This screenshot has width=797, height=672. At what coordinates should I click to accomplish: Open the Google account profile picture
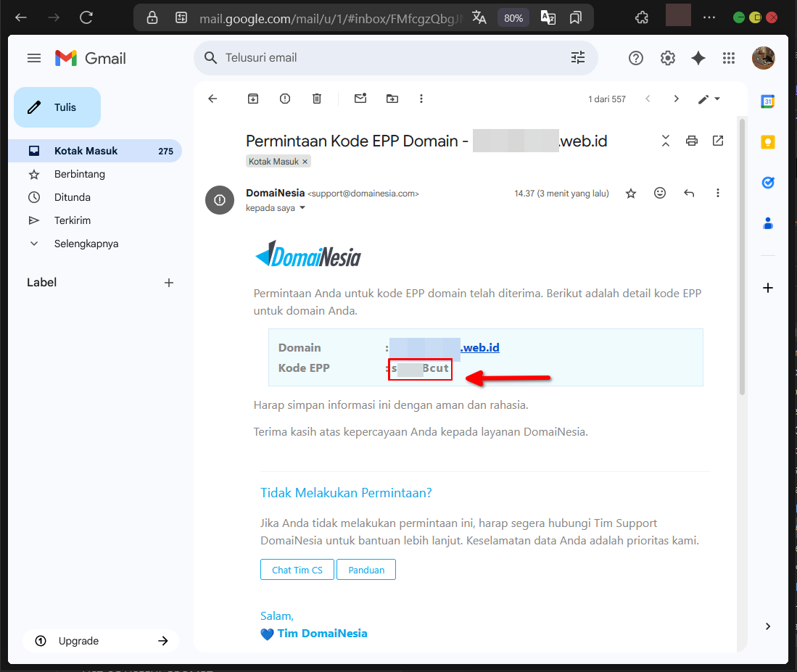coord(763,58)
